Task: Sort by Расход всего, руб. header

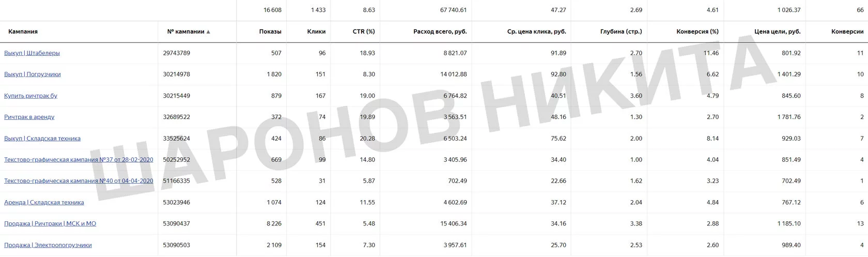Action: click(440, 32)
